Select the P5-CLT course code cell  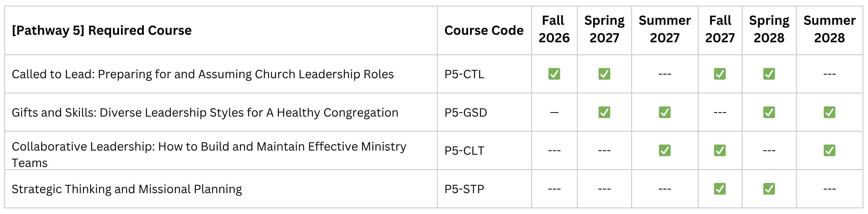[464, 151]
